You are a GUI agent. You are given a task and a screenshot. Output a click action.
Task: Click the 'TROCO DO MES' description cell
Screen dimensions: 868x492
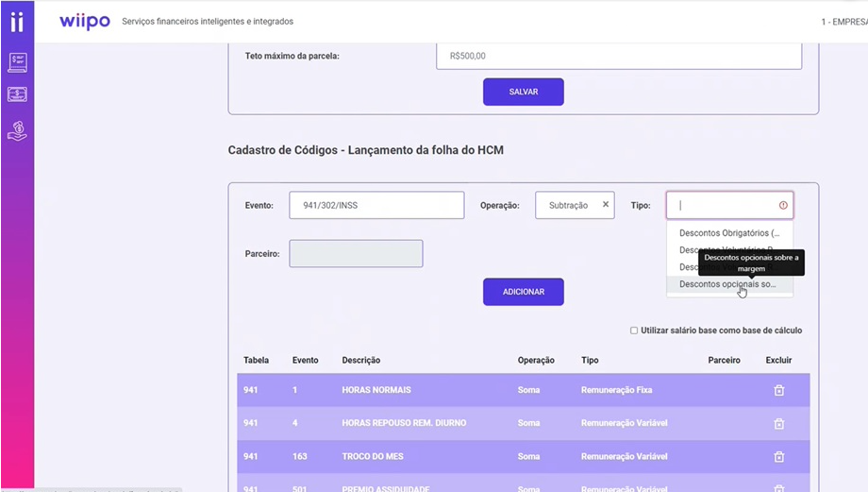(373, 456)
